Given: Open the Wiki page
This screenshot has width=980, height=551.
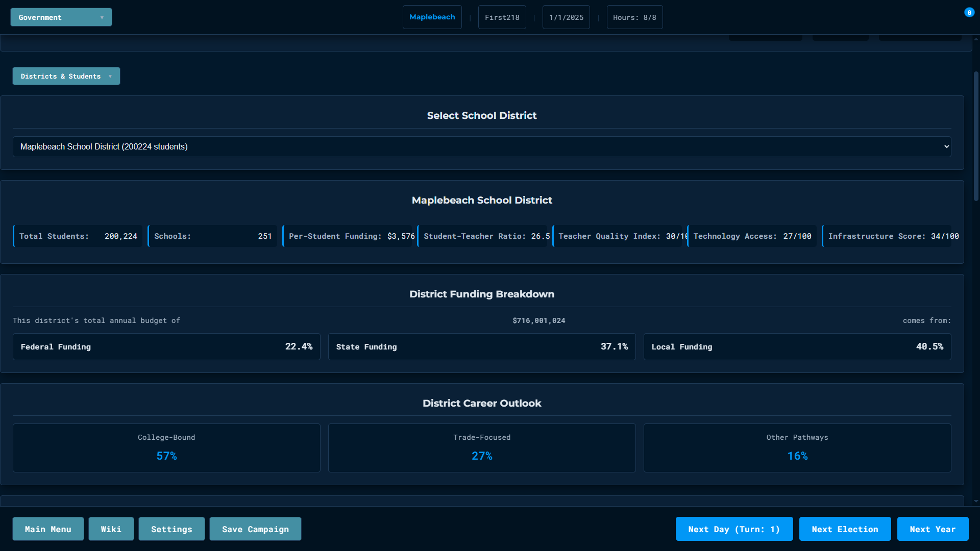Looking at the screenshot, I should pos(111,529).
